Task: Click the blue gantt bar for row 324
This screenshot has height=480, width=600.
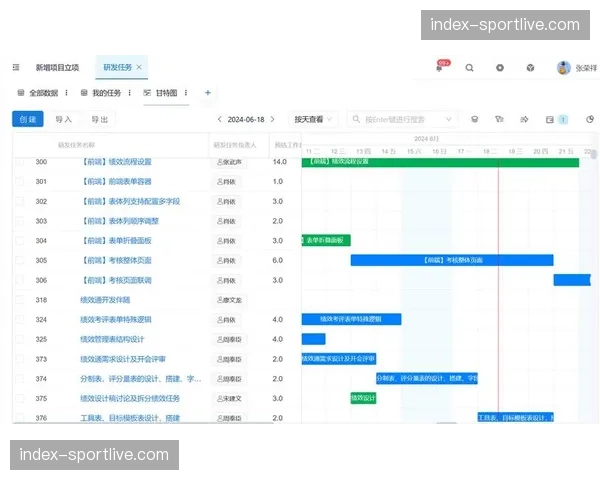Action: (351, 319)
